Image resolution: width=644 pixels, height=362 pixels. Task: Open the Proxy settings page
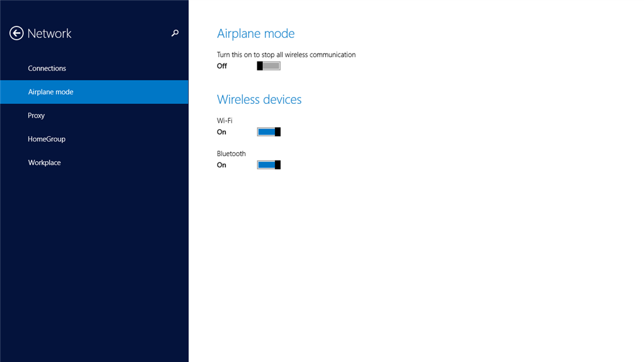coord(94,116)
